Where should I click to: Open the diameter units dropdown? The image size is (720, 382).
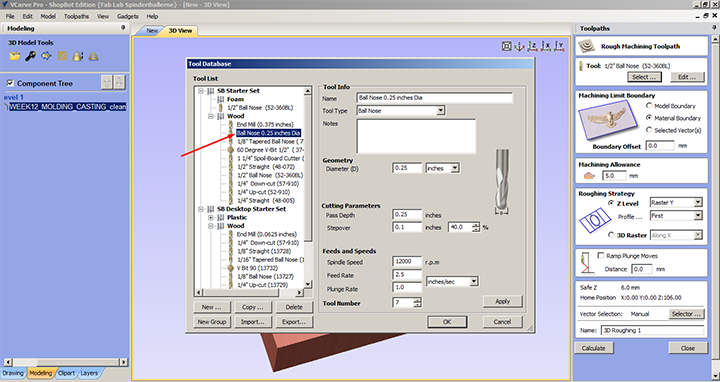coord(455,169)
